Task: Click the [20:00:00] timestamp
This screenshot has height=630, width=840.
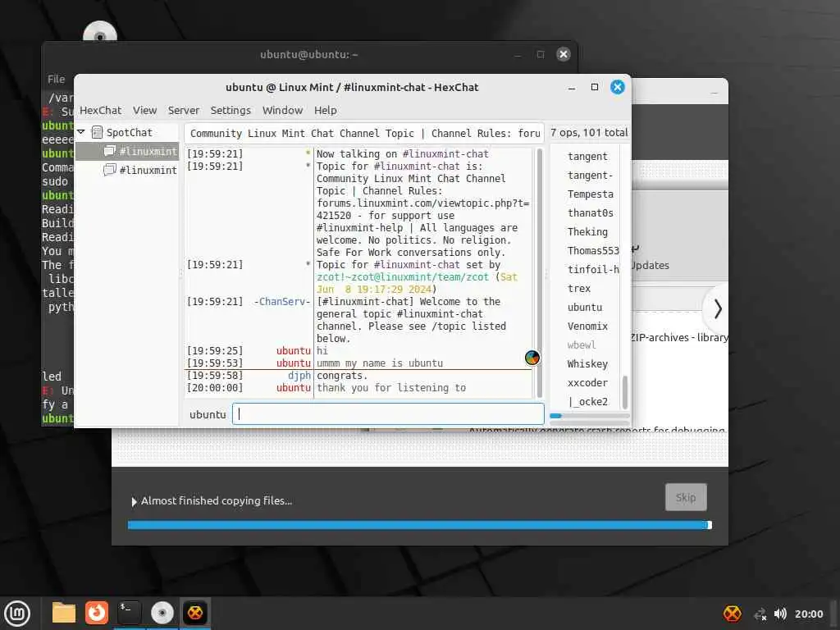Action: tap(214, 388)
